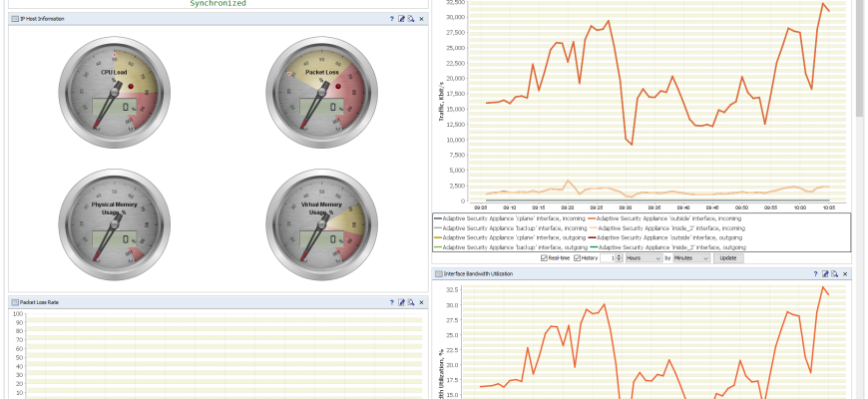This screenshot has width=868, height=399.
Task: Click the 'backup' interface, incoming legend entry
Action: click(x=511, y=228)
